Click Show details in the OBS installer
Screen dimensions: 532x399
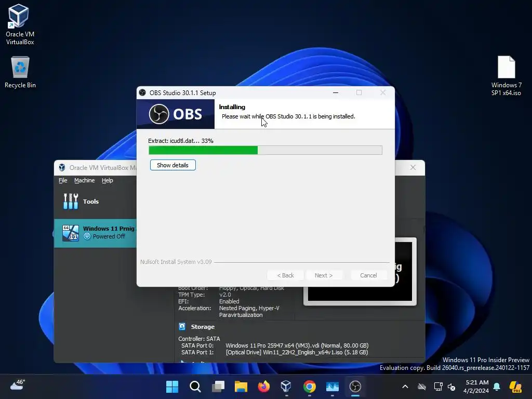(172, 165)
